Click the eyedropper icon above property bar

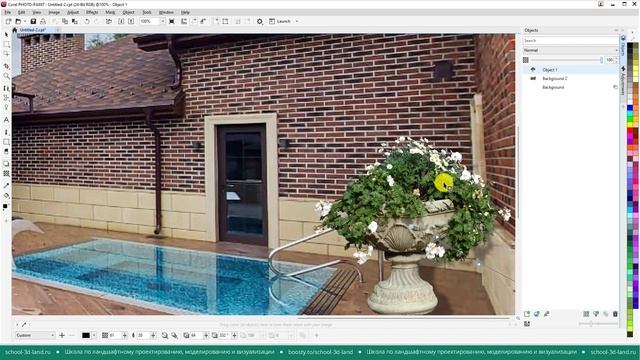point(24,325)
